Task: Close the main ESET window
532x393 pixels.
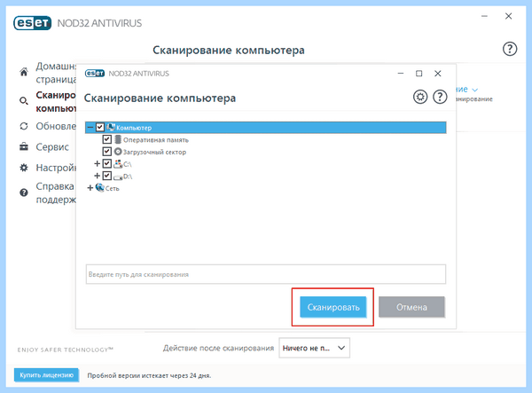Action: pyautogui.click(x=508, y=16)
